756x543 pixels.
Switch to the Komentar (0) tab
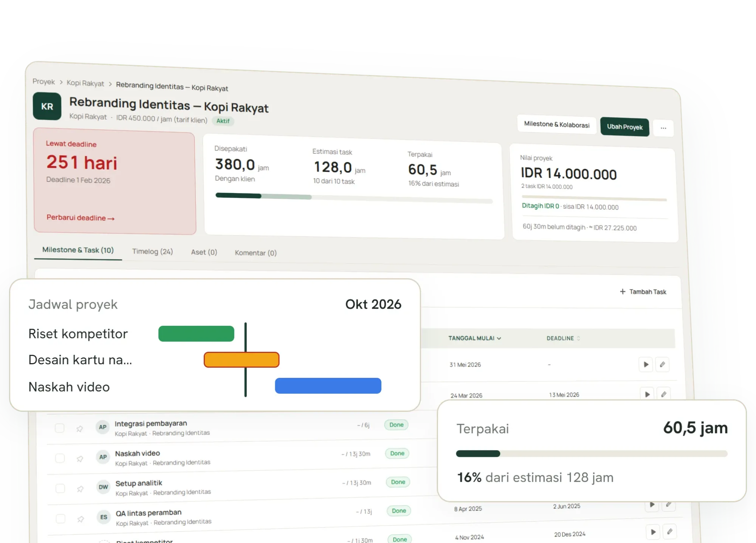256,253
